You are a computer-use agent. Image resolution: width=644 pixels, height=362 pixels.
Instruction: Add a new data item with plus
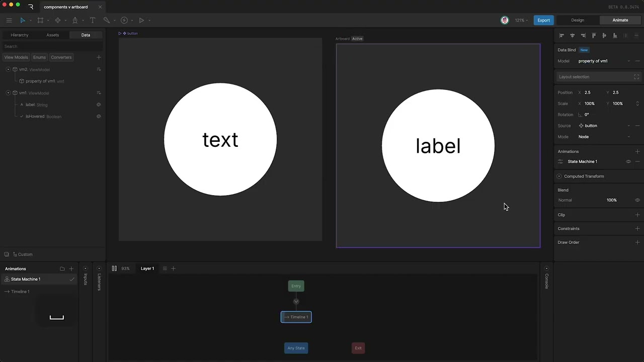tap(99, 57)
